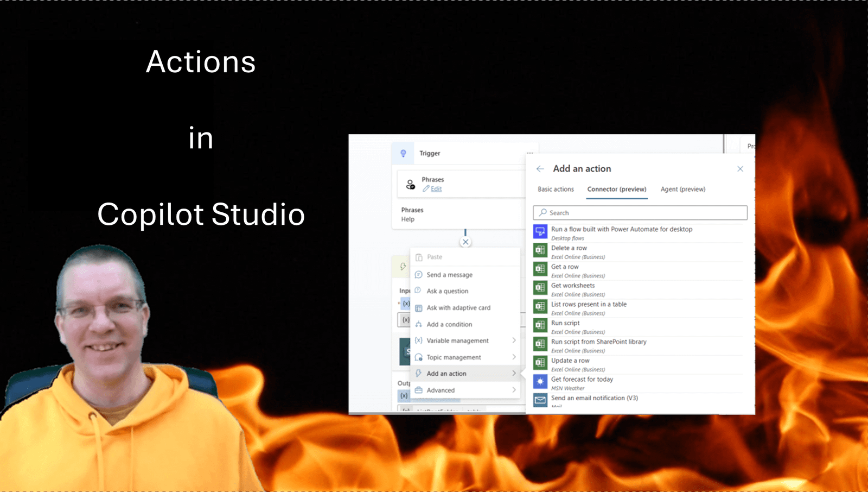Click the Power Automate desktop flow icon
The image size is (868, 492).
540,232
